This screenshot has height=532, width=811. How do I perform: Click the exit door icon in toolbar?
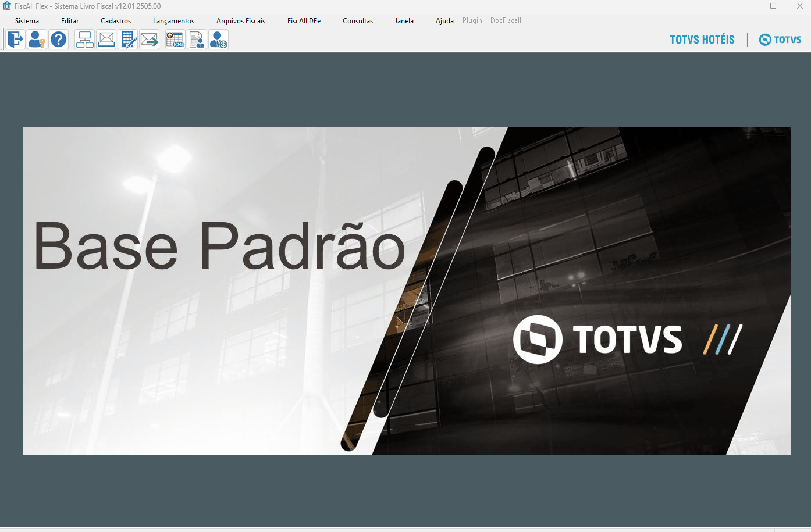point(15,40)
